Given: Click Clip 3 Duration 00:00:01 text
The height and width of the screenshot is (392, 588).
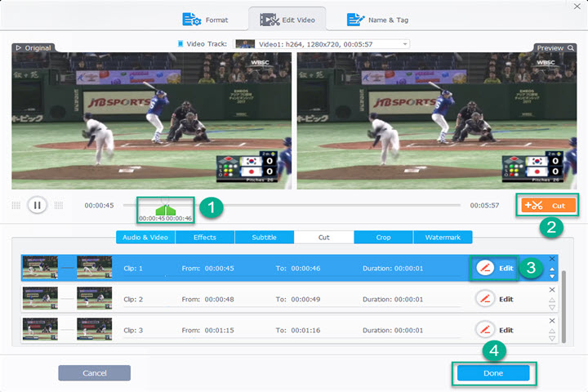Looking at the screenshot, I should click(x=393, y=330).
